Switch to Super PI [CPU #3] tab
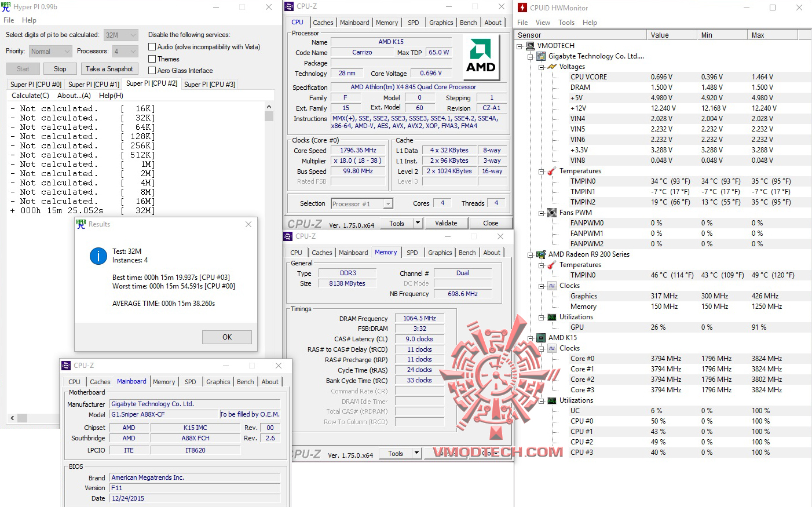812x507 pixels. tap(210, 85)
